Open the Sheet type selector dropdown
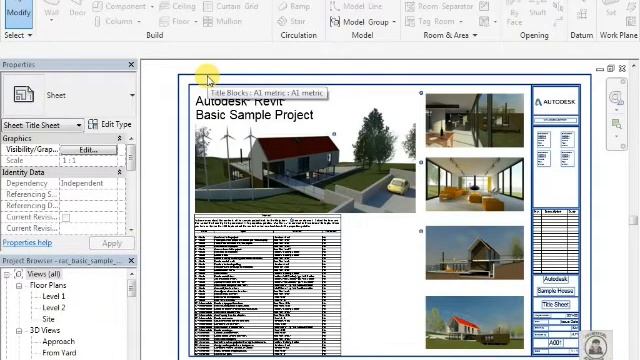 pyautogui.click(x=132, y=95)
